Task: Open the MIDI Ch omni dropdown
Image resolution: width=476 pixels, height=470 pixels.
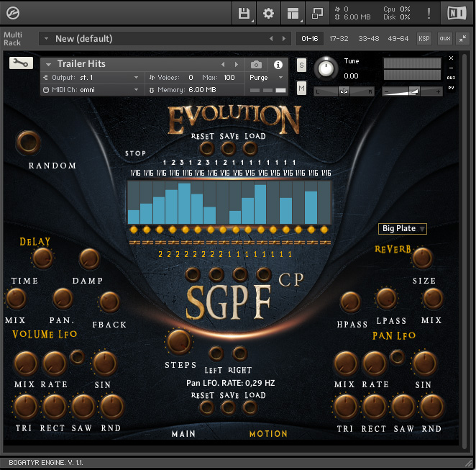Action: click(x=91, y=90)
